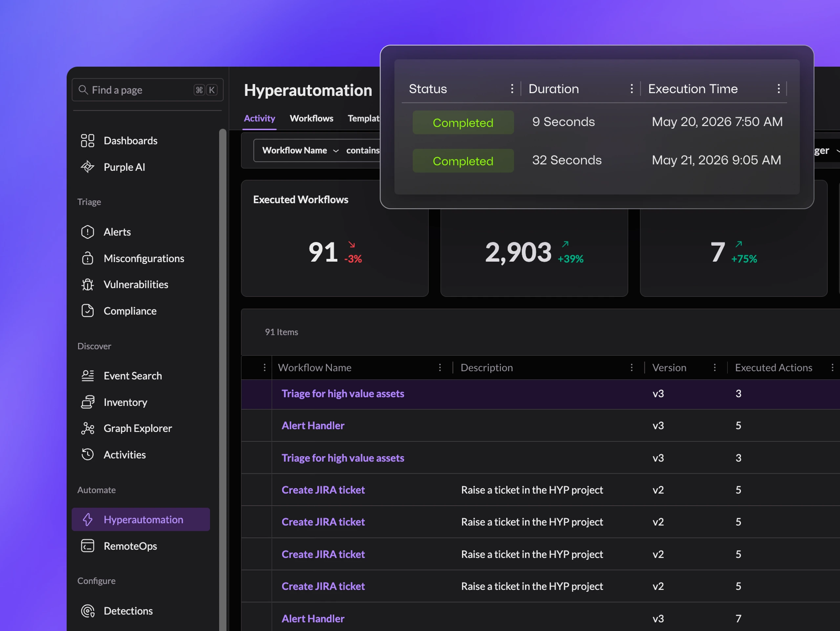840x631 pixels.
Task: Open the Duration column options menu
Action: click(632, 89)
